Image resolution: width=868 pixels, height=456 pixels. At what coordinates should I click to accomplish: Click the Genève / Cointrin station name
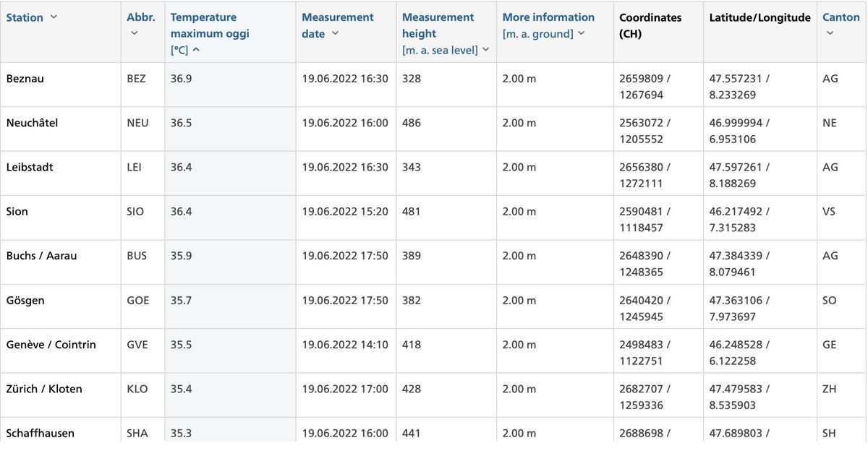pos(51,345)
